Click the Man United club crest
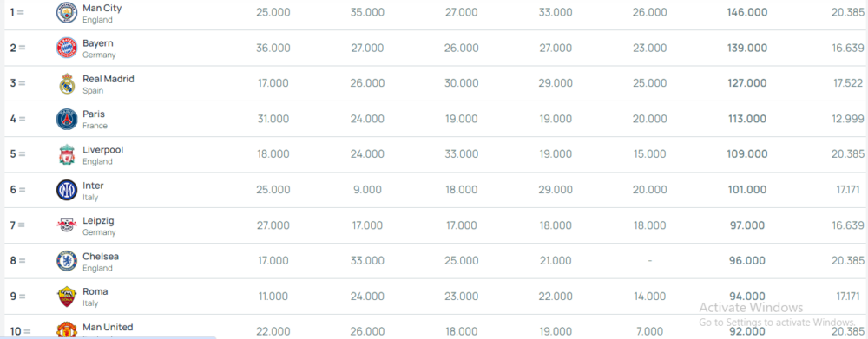This screenshot has height=339, width=868. (x=67, y=330)
